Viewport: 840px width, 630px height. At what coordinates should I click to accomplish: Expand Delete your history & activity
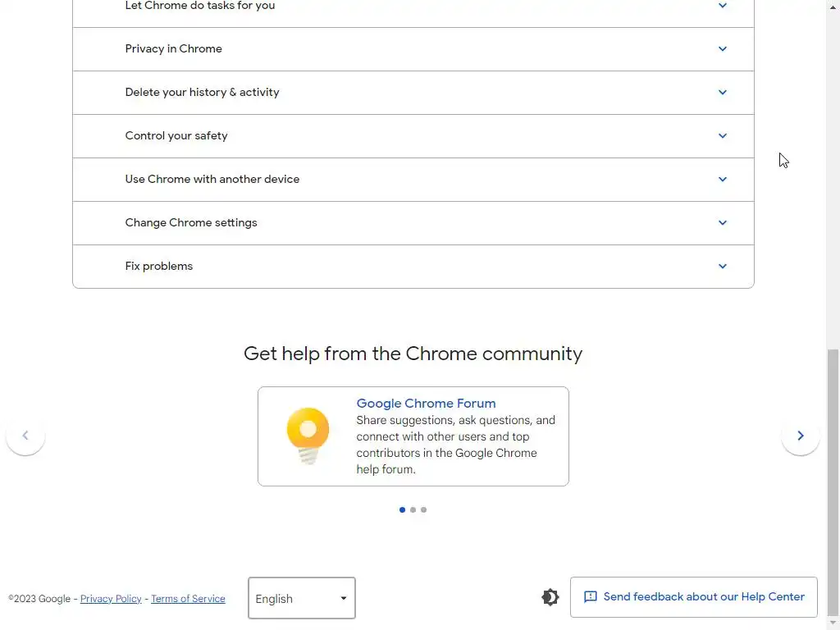click(413, 93)
